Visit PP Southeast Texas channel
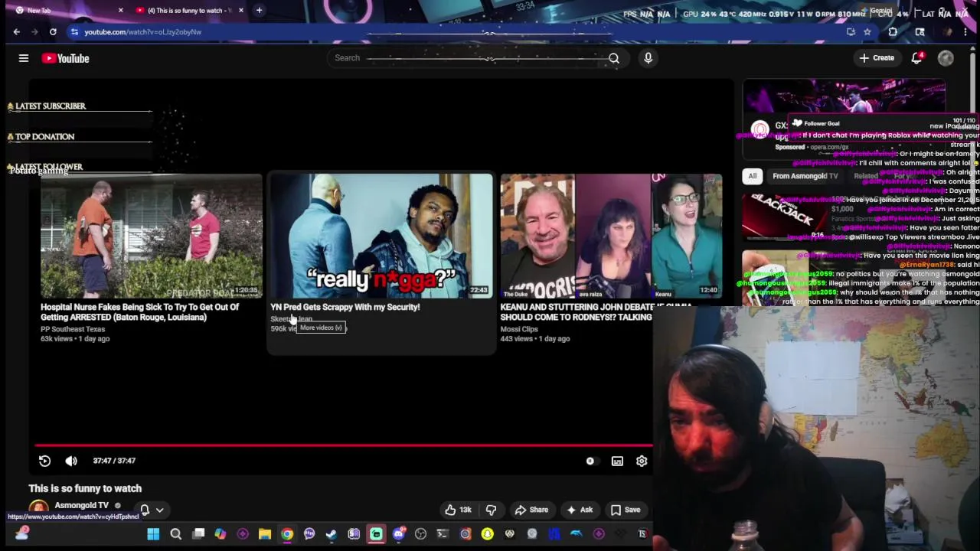 [x=73, y=329]
